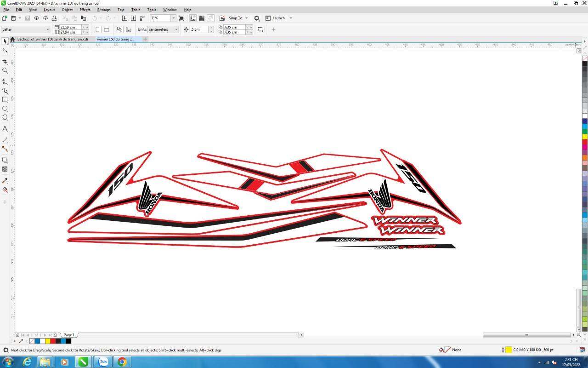Select the Eyedropper tool in toolbox
Screen dimensions: 588x368
(x=5, y=180)
